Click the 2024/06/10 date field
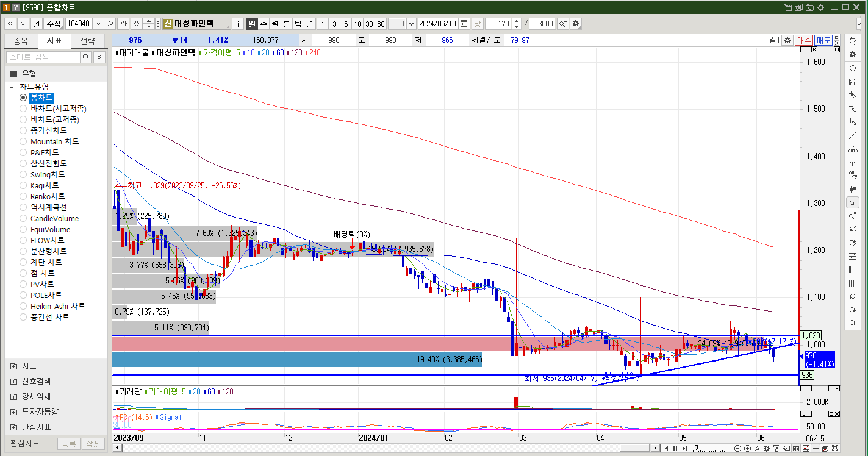868x456 pixels. pyautogui.click(x=437, y=24)
